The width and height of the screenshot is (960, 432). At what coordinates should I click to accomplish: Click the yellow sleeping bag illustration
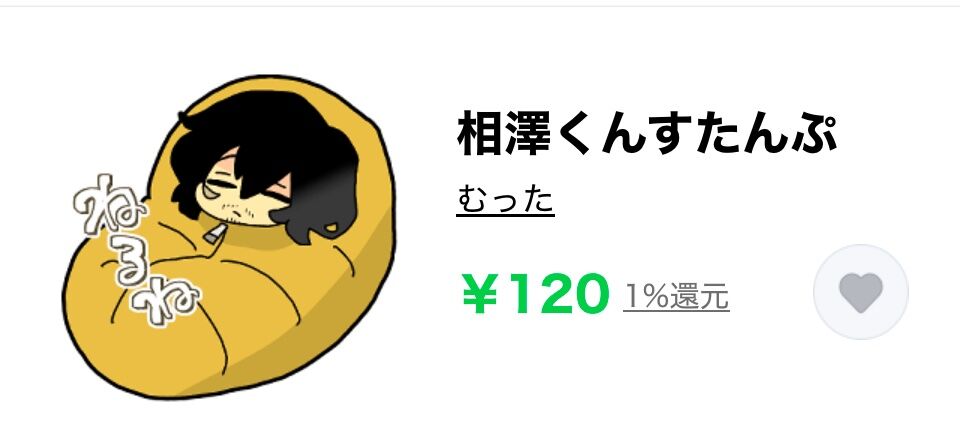pos(230,237)
